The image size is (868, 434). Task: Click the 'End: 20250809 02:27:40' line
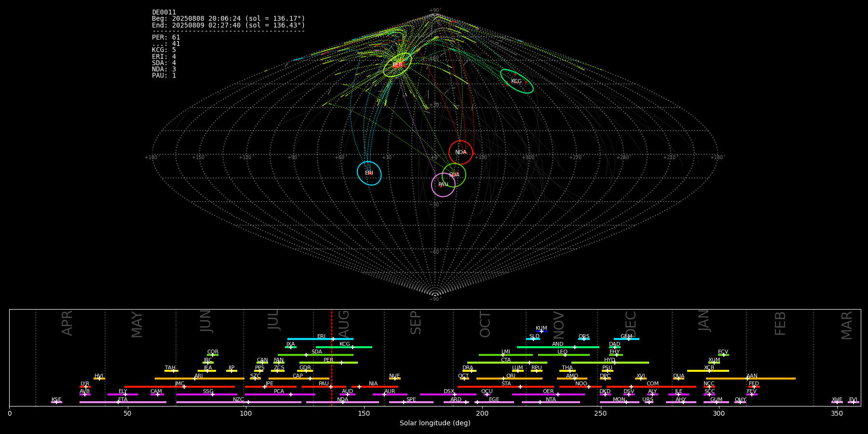229,25
